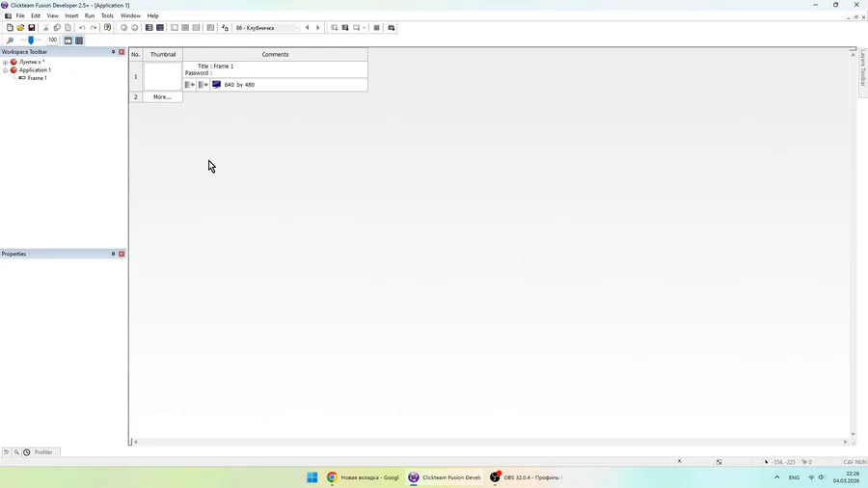
Task: Go to next frame with the right arrow
Action: (x=317, y=28)
